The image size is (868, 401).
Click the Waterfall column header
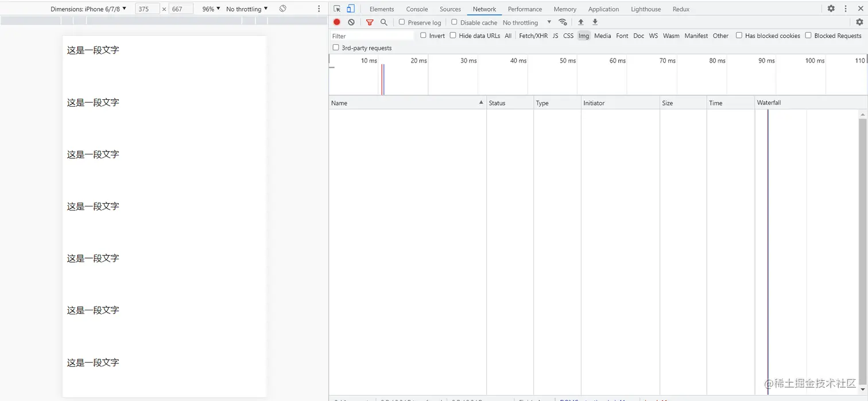point(811,103)
